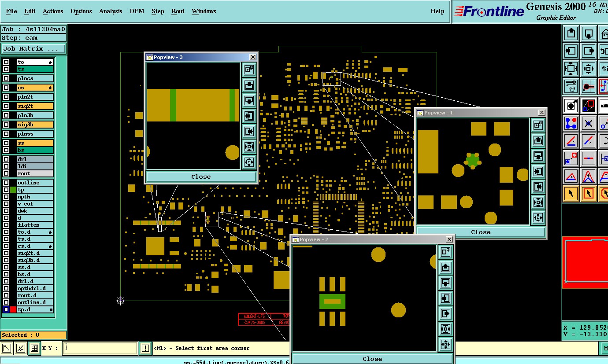
Task: Select the red and blue zoom-area icon
Action: point(589,106)
